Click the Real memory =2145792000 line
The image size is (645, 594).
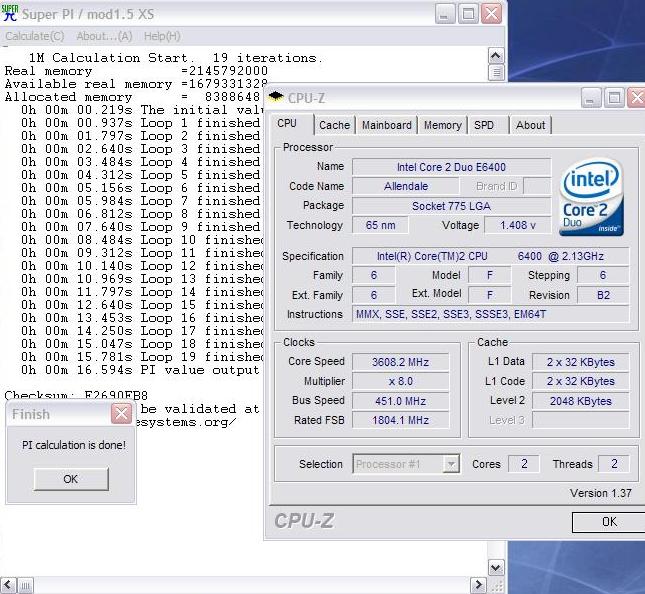[x=136, y=71]
